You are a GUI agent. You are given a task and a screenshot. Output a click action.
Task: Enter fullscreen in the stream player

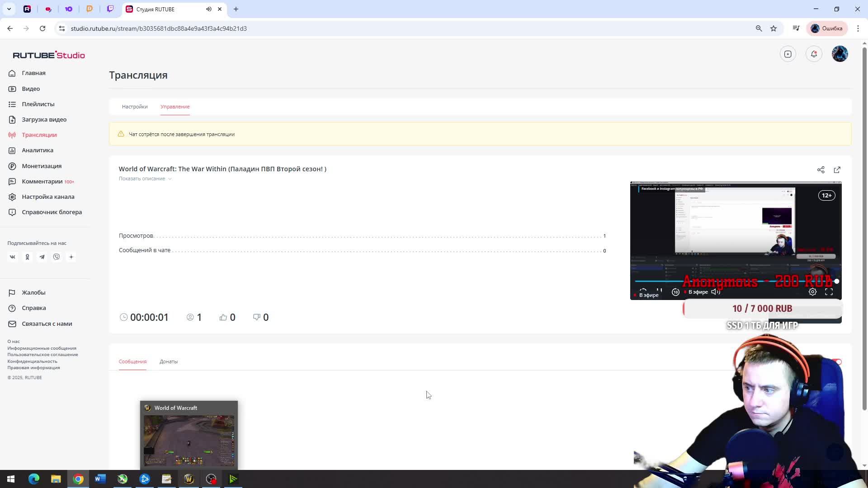click(x=829, y=292)
